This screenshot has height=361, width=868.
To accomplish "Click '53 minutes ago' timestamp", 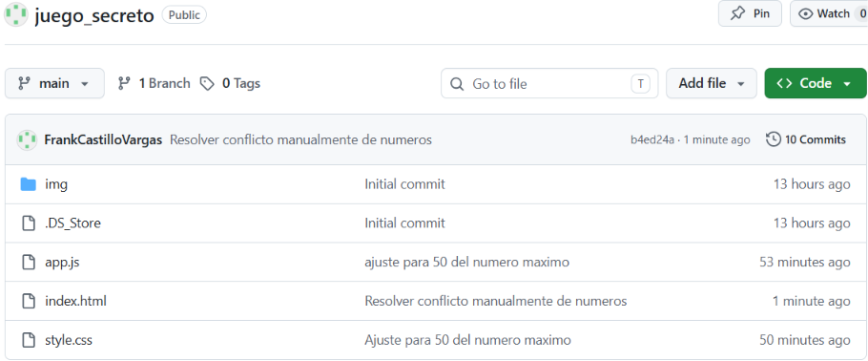I will [x=805, y=262].
